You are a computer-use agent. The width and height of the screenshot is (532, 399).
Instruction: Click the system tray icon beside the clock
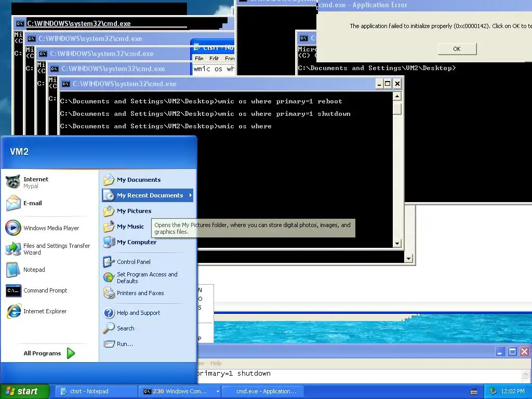click(x=493, y=392)
